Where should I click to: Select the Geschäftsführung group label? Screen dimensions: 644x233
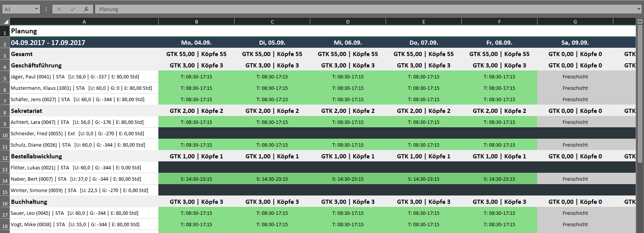point(84,65)
